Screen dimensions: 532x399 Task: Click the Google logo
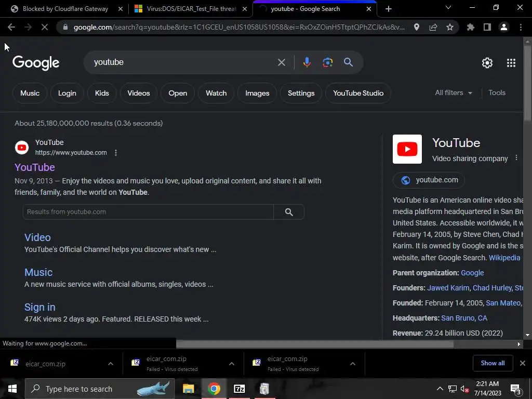click(36, 63)
